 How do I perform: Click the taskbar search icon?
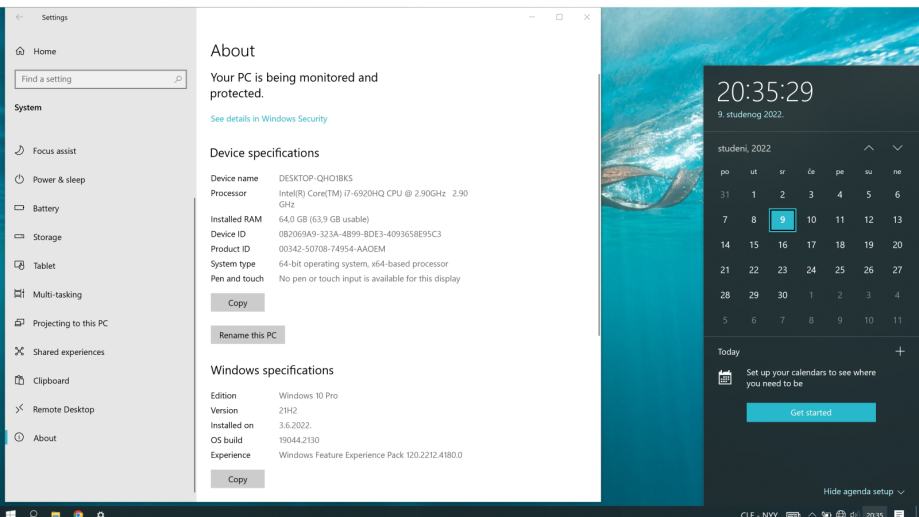(33, 513)
